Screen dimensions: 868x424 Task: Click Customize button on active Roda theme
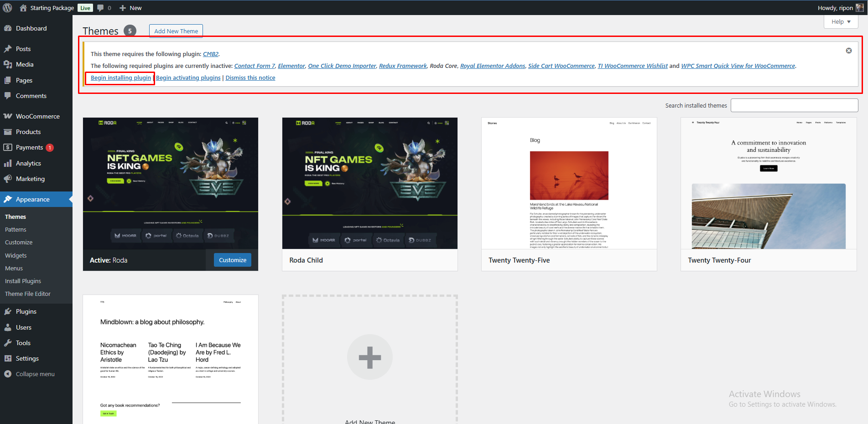[233, 260]
